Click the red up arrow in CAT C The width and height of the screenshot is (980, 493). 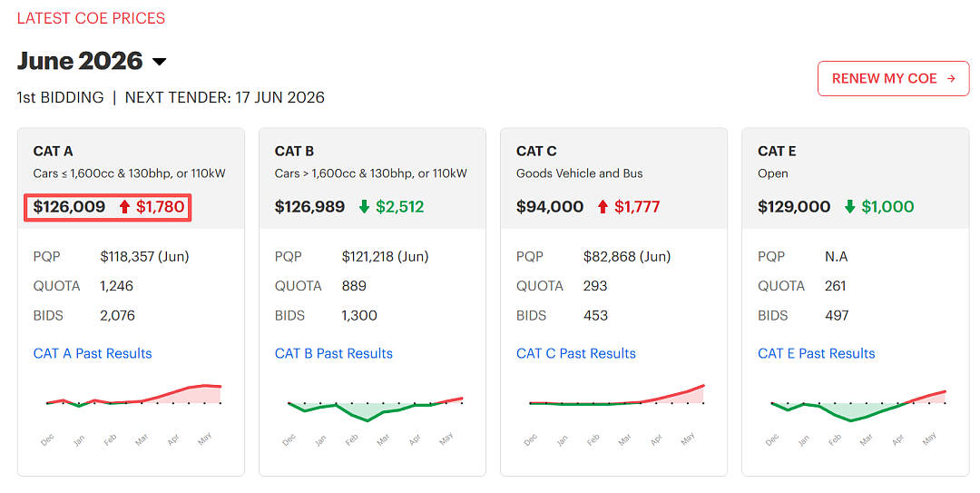click(x=603, y=206)
